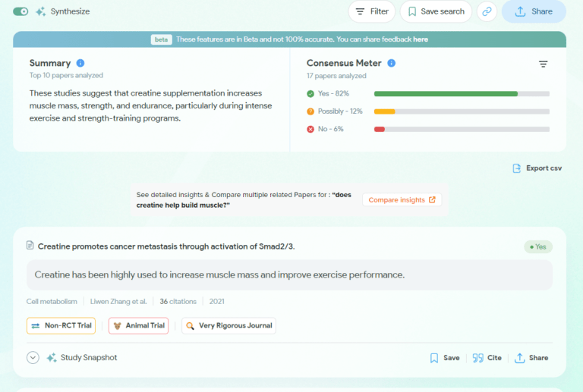Screen dimensions: 583x392
Task: Click the info icon next to Summary
Action: coord(80,63)
